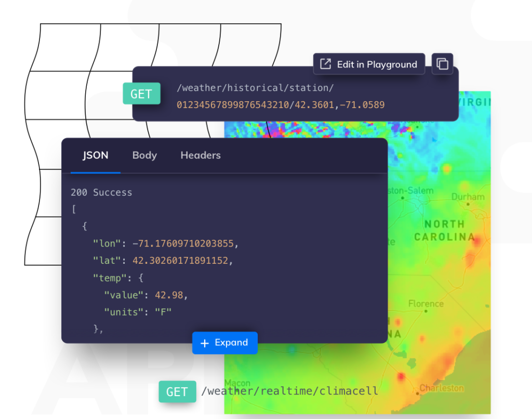Click the Durham city marker on map
The width and height of the screenshot is (532, 419).
468,204
